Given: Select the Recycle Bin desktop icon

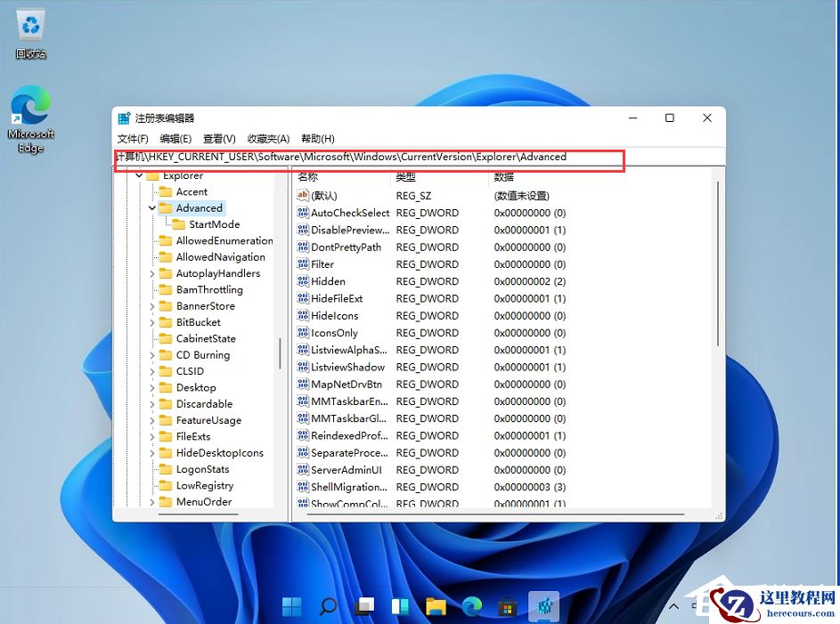Looking at the screenshot, I should [x=29, y=28].
